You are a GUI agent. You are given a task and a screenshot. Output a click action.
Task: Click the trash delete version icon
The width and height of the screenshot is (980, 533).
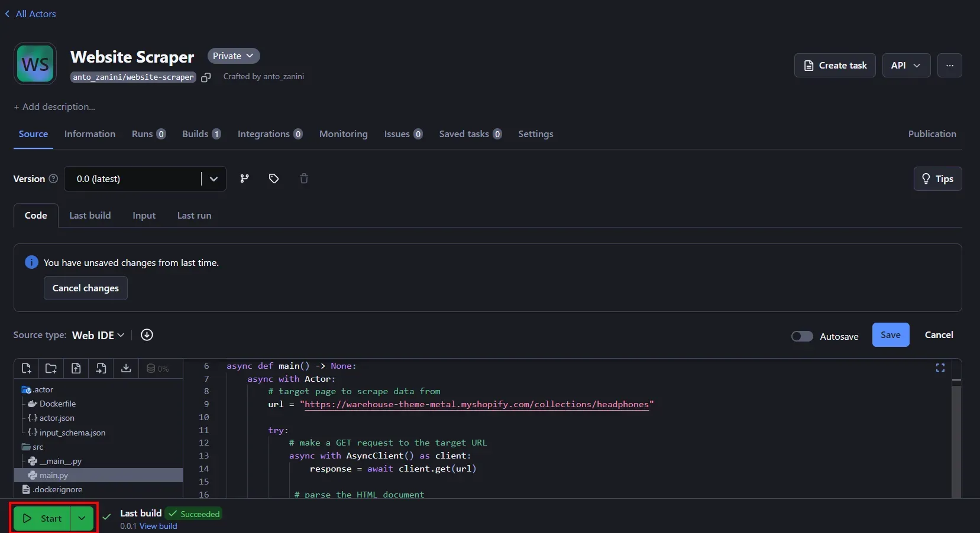pyautogui.click(x=304, y=178)
